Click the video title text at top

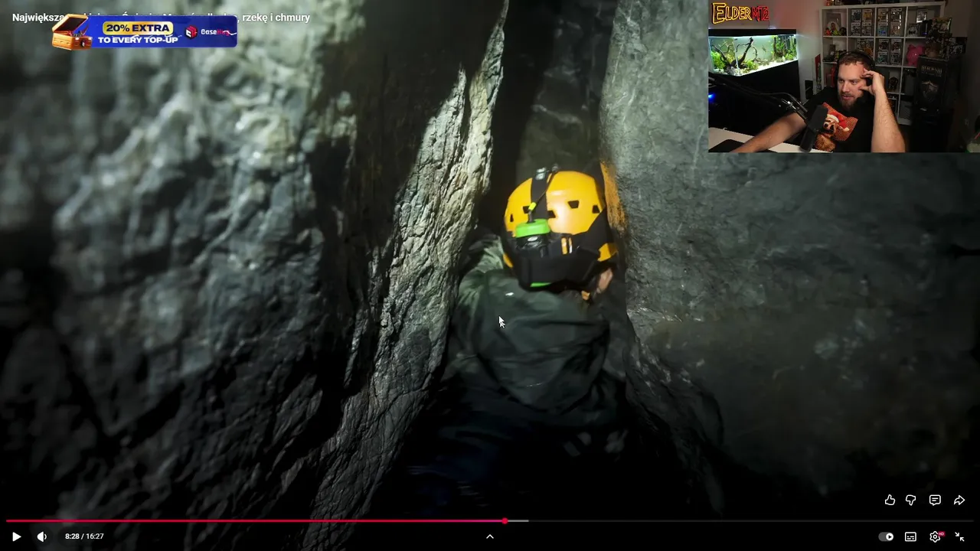click(161, 17)
